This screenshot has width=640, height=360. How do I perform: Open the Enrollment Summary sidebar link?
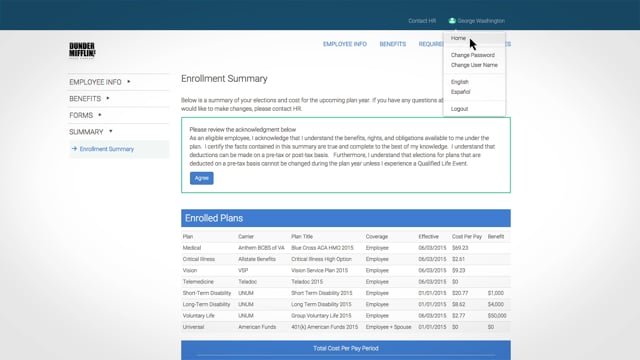coord(107,149)
